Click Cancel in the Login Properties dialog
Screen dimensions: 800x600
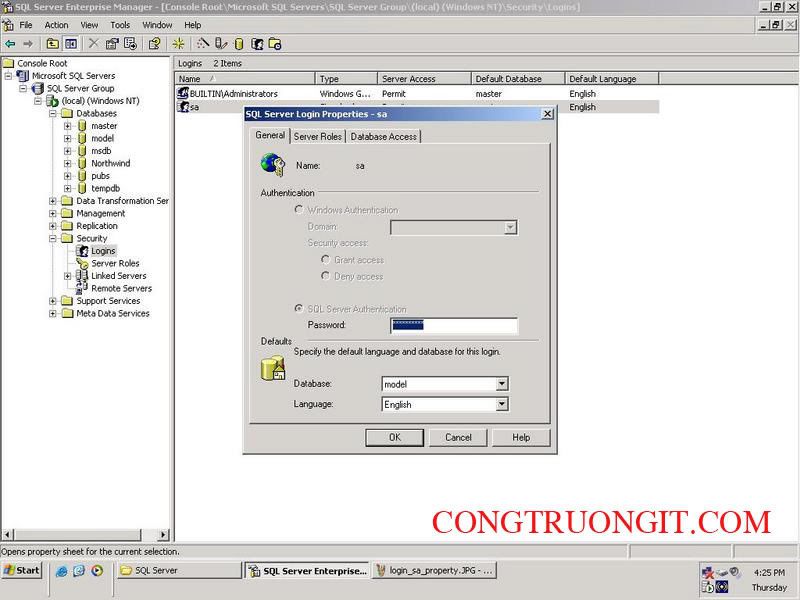pos(458,437)
